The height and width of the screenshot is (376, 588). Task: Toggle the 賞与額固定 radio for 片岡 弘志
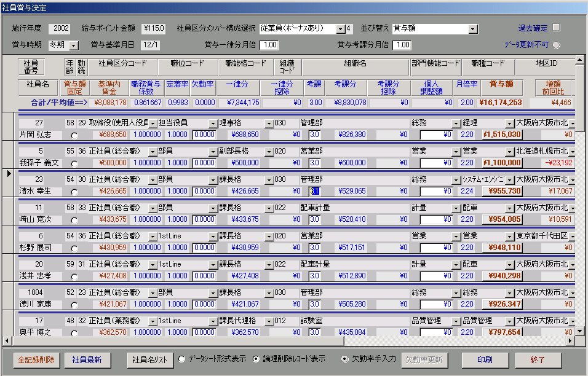click(74, 136)
